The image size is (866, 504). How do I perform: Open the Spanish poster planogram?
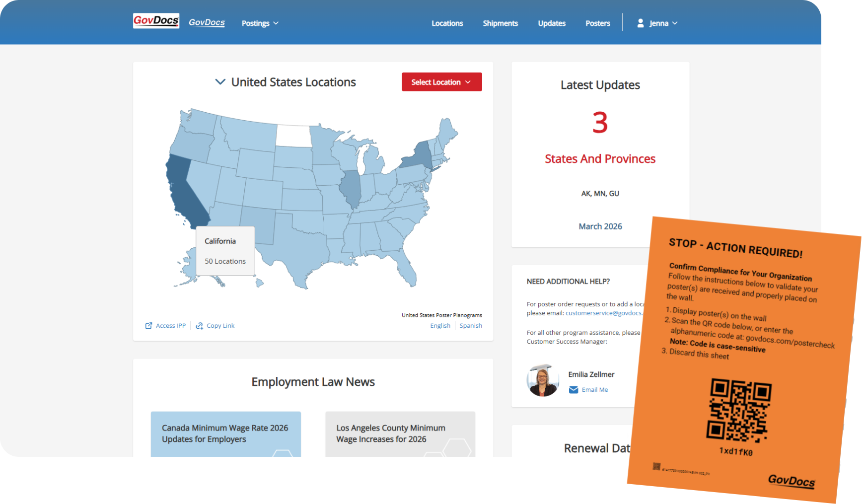[x=471, y=326]
